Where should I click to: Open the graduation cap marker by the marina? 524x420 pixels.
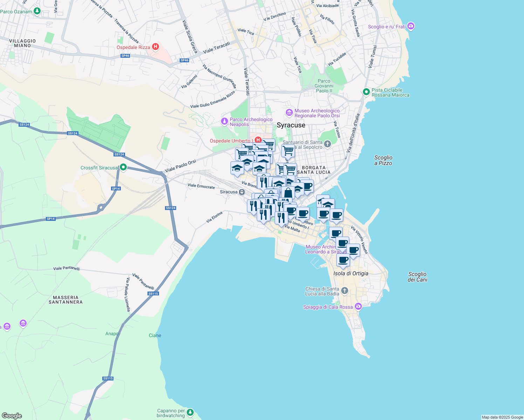[328, 205]
